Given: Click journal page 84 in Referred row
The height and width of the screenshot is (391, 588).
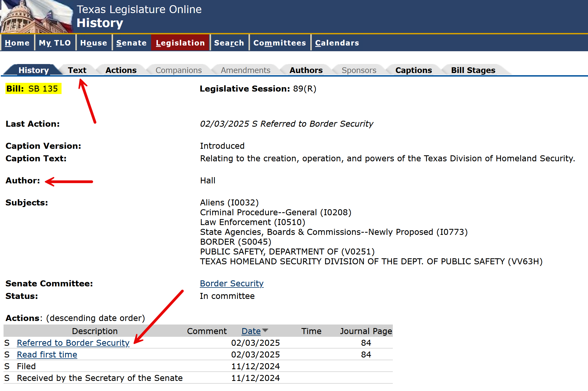Looking at the screenshot, I should 366,343.
